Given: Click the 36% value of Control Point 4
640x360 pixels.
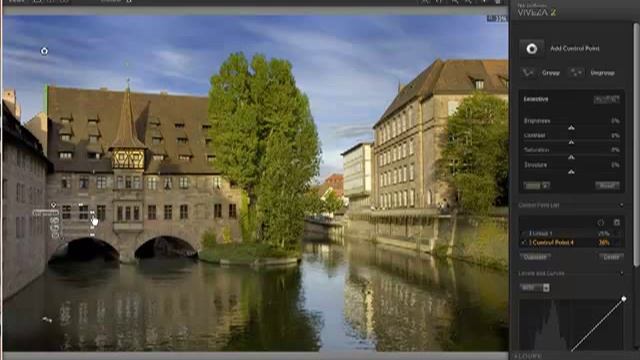Looking at the screenshot, I should tap(604, 242).
